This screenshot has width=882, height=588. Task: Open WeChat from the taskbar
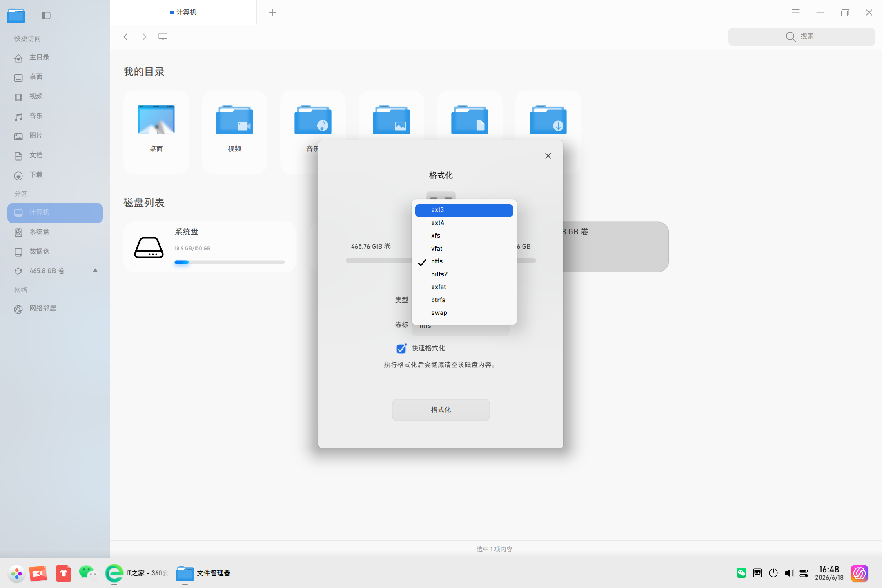[87, 573]
